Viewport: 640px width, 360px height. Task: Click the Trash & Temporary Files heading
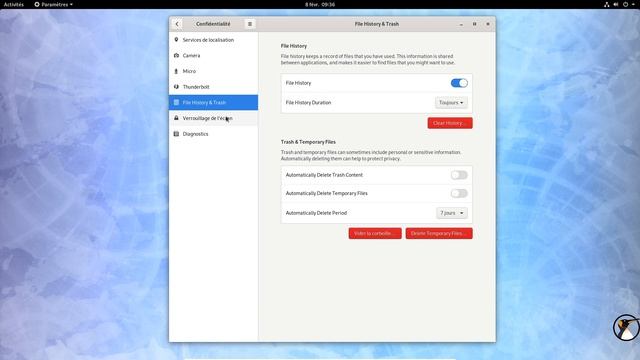click(308, 142)
